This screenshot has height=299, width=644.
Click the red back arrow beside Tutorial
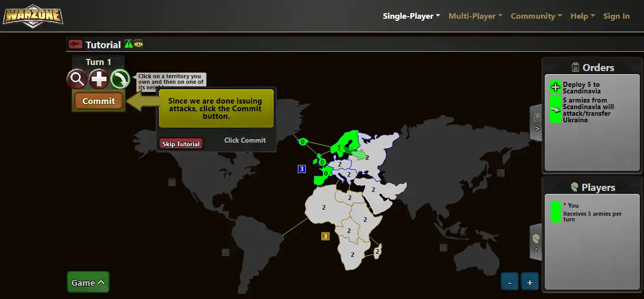click(x=75, y=45)
